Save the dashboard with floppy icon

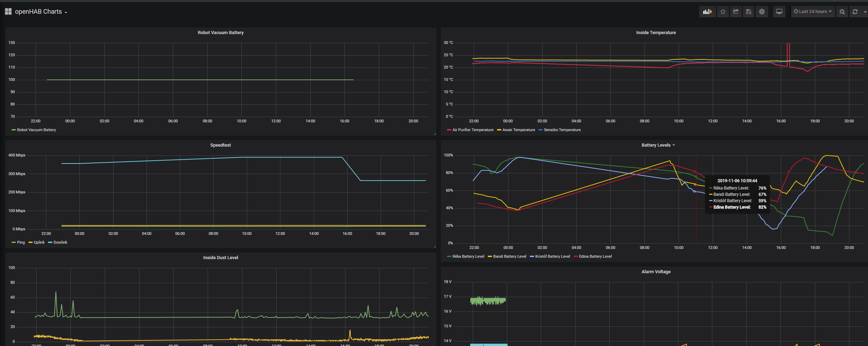coord(749,12)
